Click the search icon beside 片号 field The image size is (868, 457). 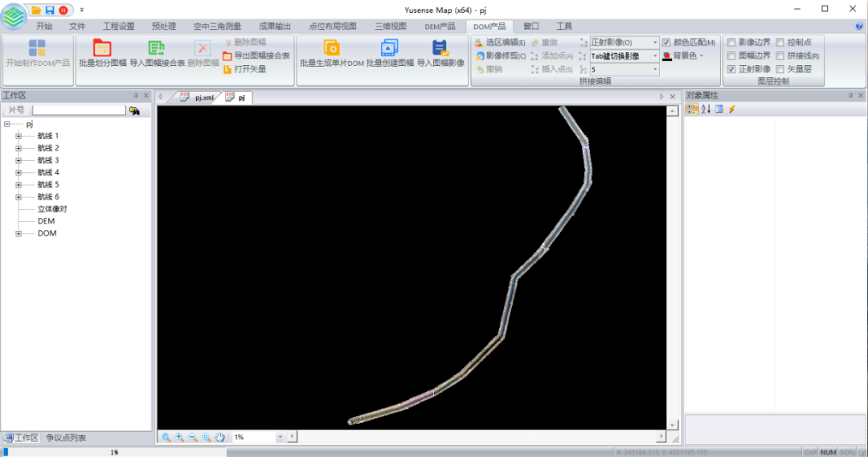click(x=134, y=110)
